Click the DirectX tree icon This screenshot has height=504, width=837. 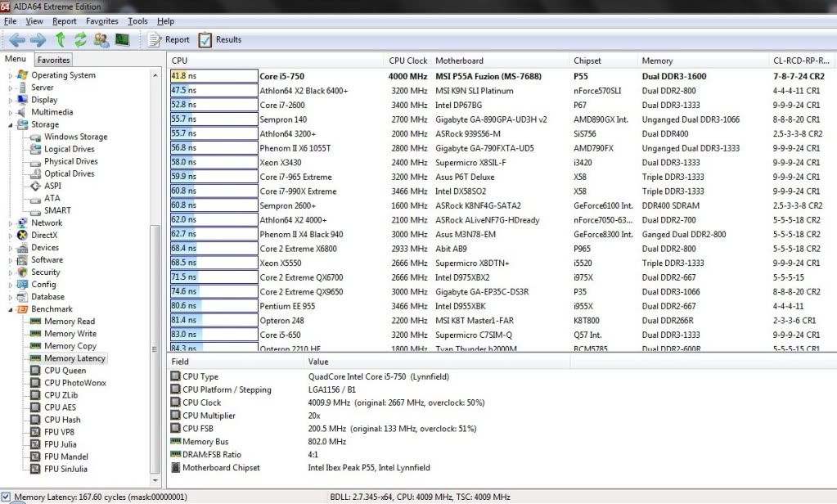coord(22,235)
